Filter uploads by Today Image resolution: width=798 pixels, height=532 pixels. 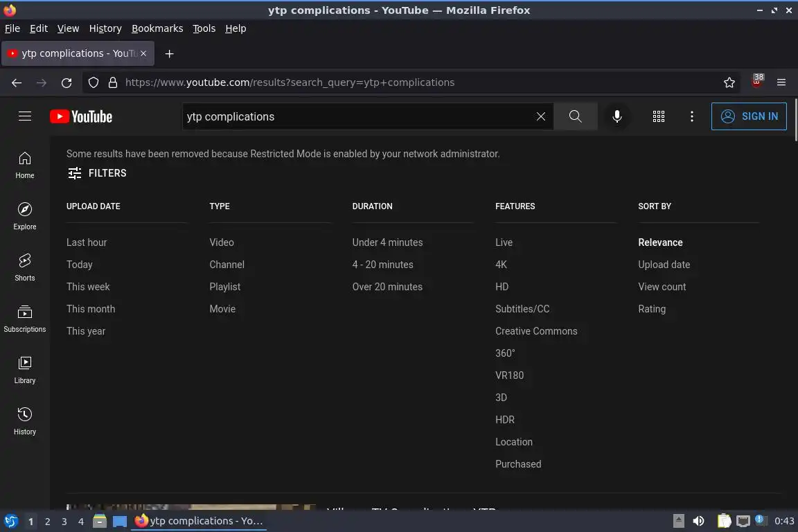click(80, 265)
